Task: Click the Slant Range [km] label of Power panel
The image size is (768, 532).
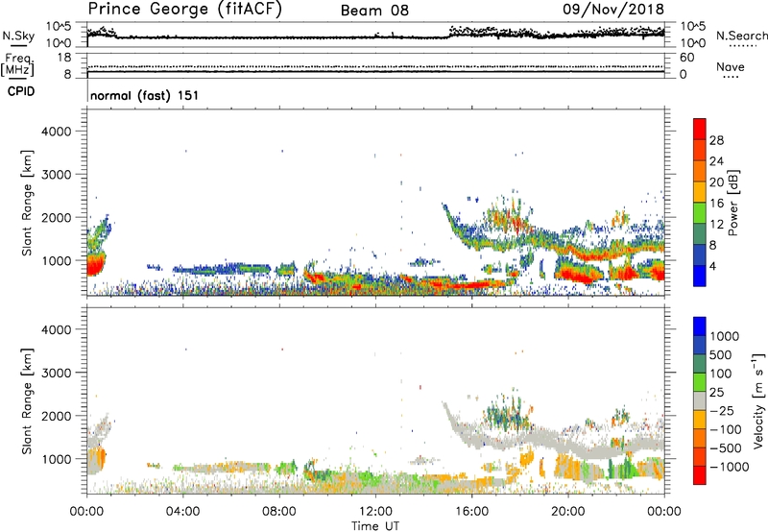Action: pos(27,203)
